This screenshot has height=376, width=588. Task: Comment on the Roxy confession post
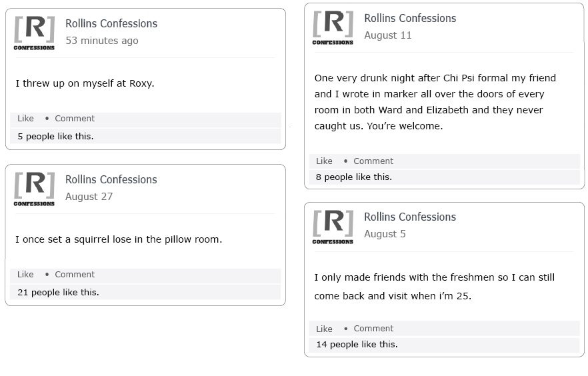(75, 119)
